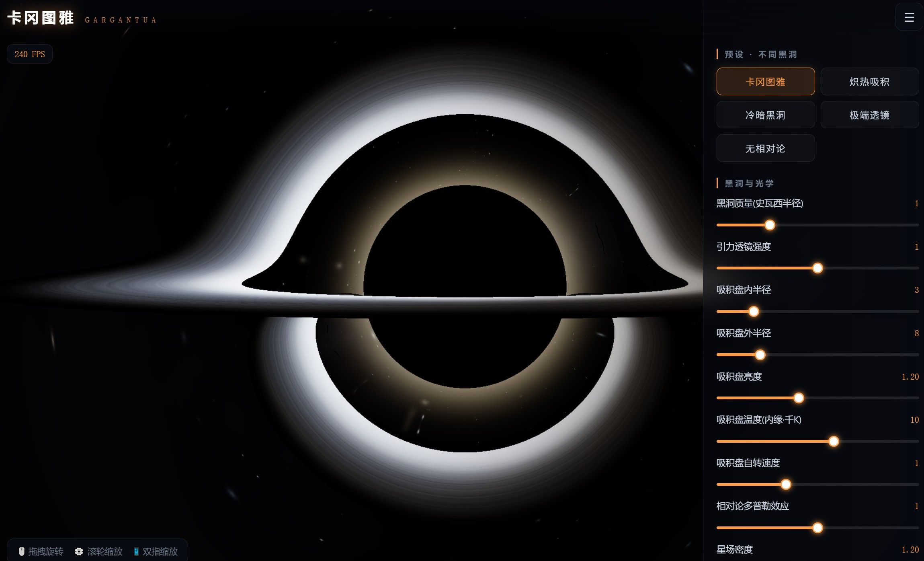Image resolution: width=924 pixels, height=561 pixels.
Task: Select the 卡冈图雅 preset
Action: tap(766, 82)
